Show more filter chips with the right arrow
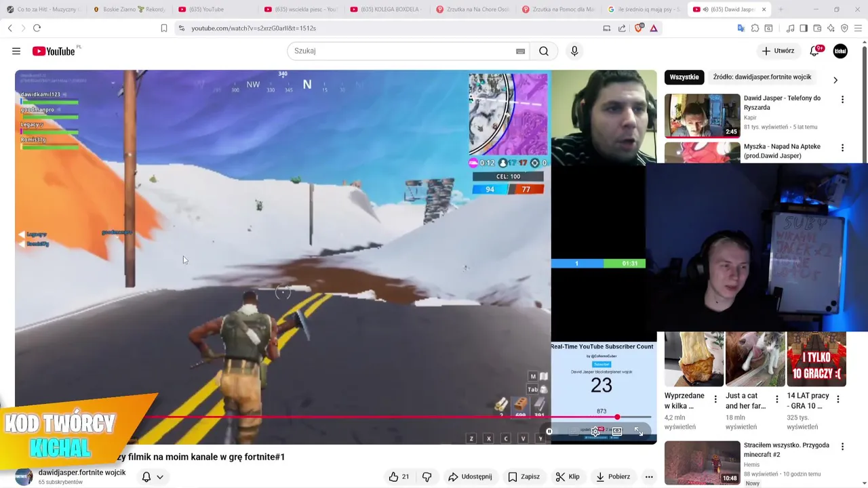Screen dimensions: 868x488 pos(835,80)
